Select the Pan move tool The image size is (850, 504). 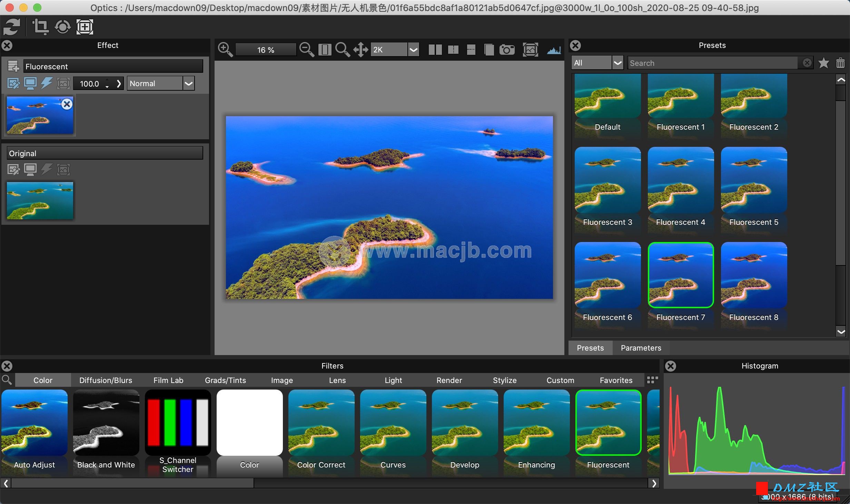tap(361, 50)
